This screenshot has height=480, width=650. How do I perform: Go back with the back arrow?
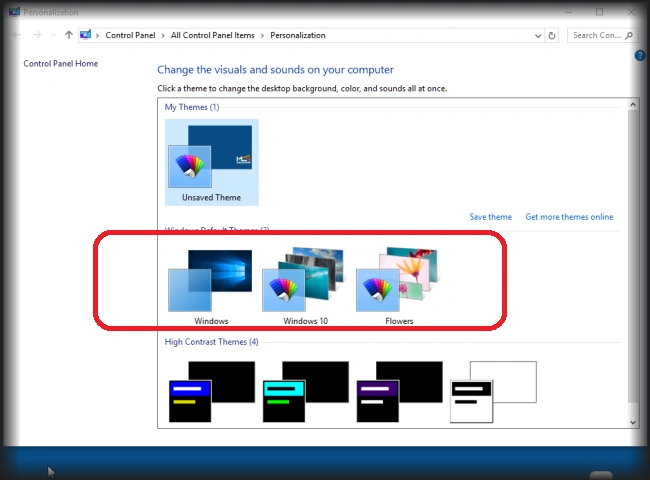coord(17,35)
